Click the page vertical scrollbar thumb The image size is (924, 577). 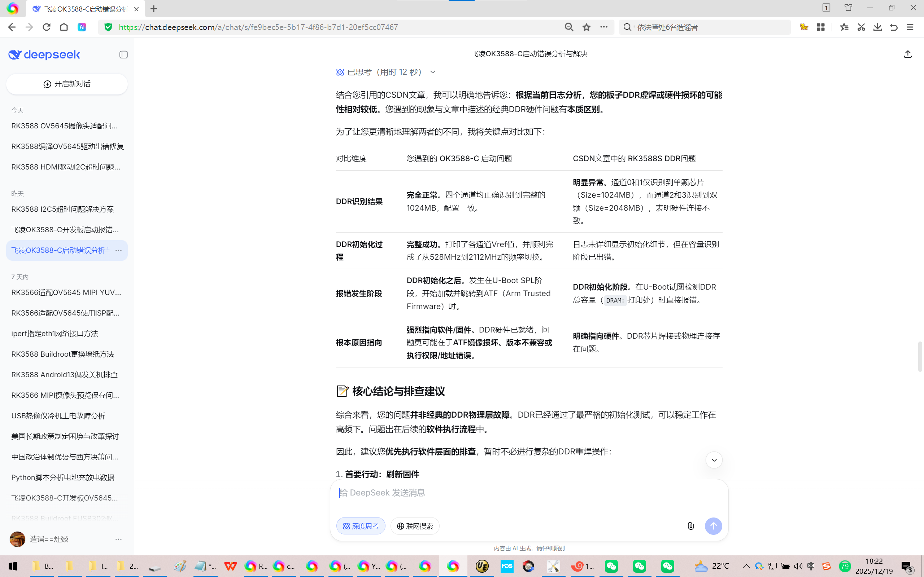tap(920, 357)
